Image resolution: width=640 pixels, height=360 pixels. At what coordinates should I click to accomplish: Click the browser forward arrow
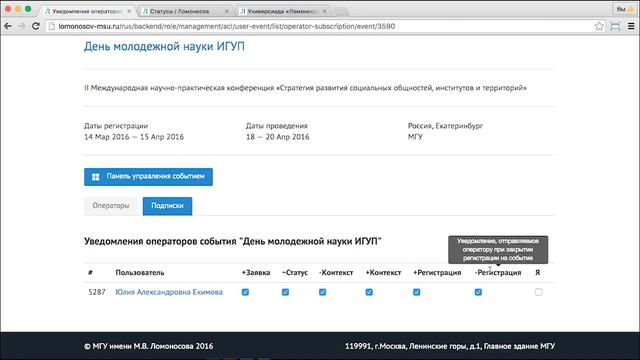21,26
